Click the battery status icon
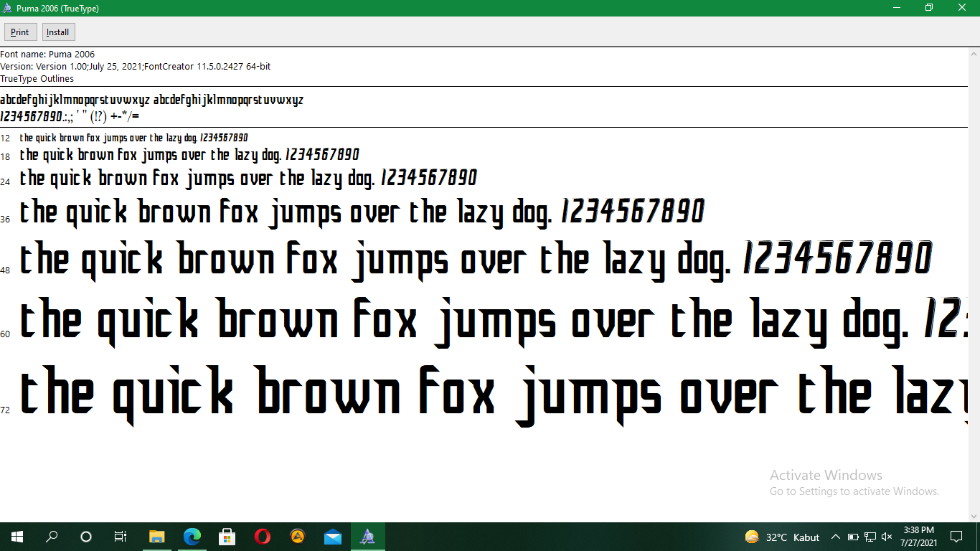 [x=852, y=536]
